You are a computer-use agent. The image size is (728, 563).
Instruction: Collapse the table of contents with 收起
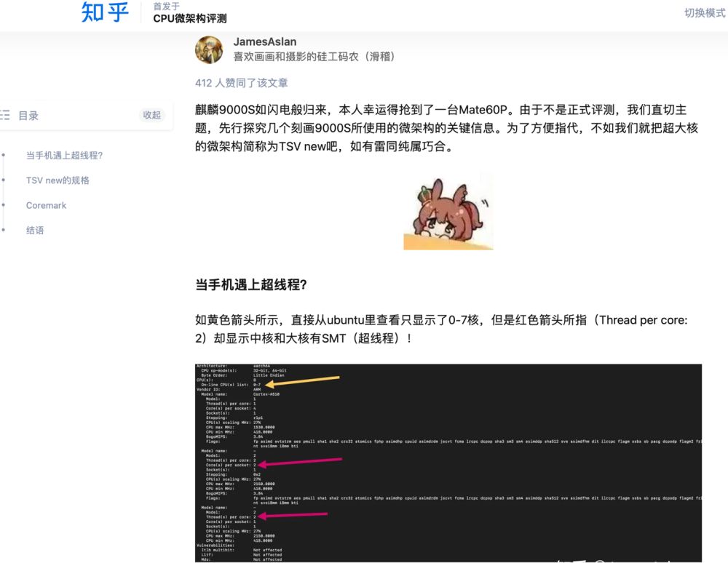[x=151, y=115]
